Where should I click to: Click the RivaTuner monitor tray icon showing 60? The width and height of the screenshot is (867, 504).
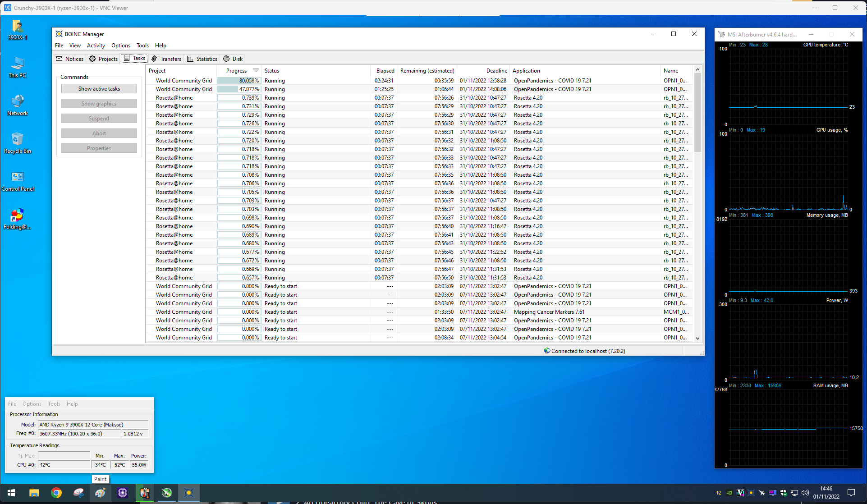(772, 493)
